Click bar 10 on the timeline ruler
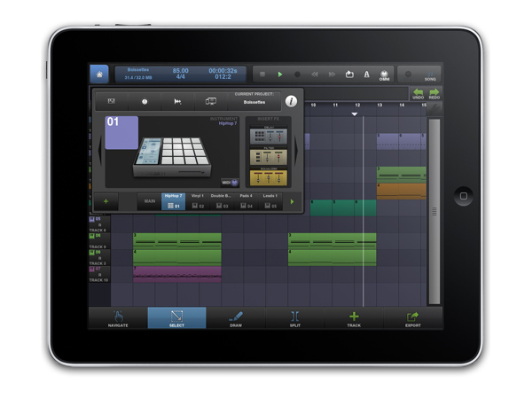 tap(313, 106)
